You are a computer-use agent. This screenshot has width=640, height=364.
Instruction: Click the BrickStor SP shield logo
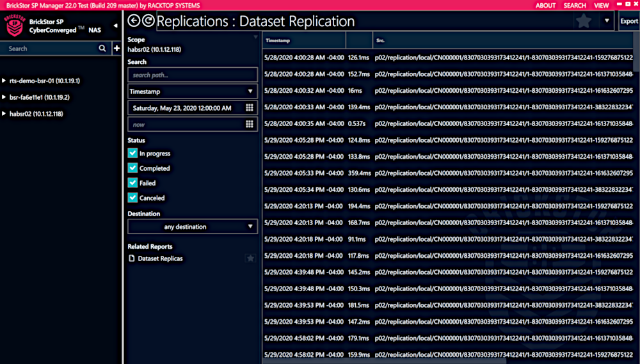tap(15, 26)
